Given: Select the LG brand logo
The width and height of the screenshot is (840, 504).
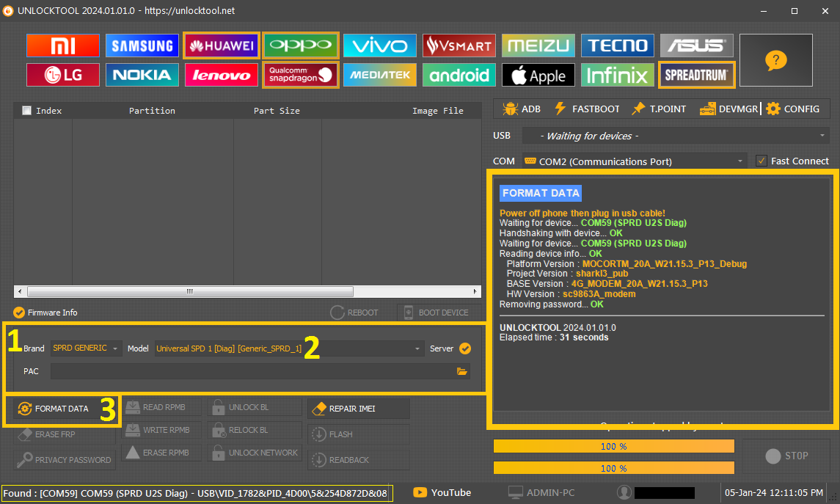Looking at the screenshot, I should (62, 75).
